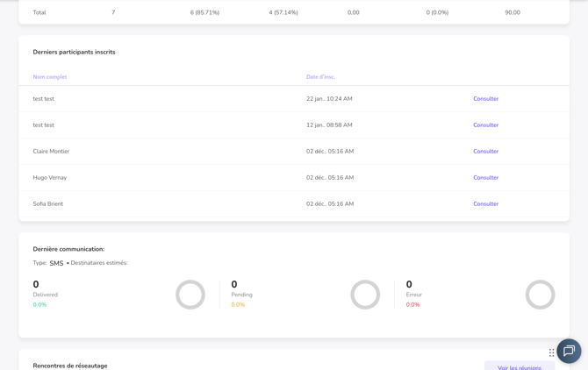588x370 pixels.
Task: View Claire Montier's details via Consulter
Action: tap(485, 152)
